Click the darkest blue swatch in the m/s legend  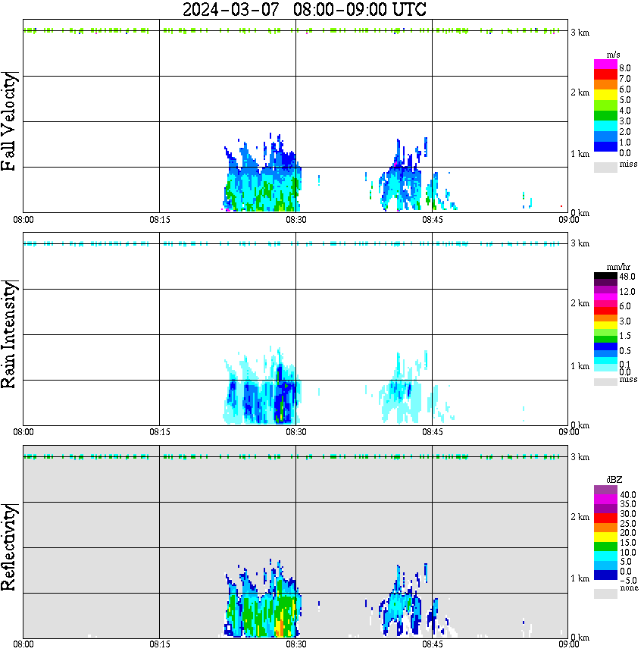[x=605, y=146]
